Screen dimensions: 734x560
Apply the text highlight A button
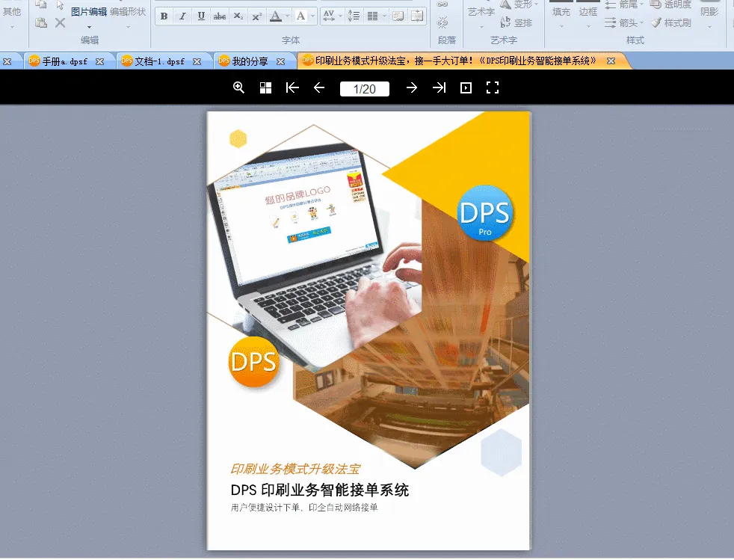(301, 16)
